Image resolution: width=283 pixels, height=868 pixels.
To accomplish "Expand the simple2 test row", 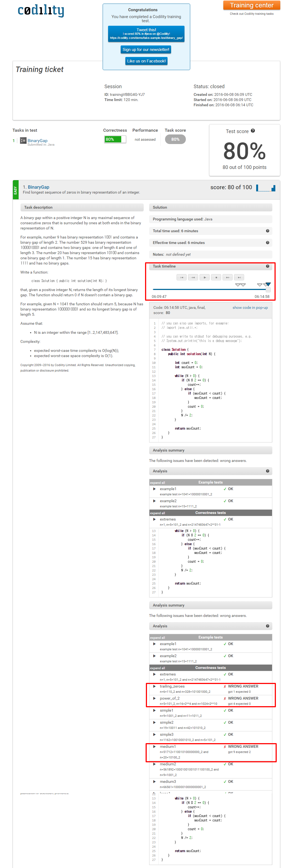I will 154,722.
